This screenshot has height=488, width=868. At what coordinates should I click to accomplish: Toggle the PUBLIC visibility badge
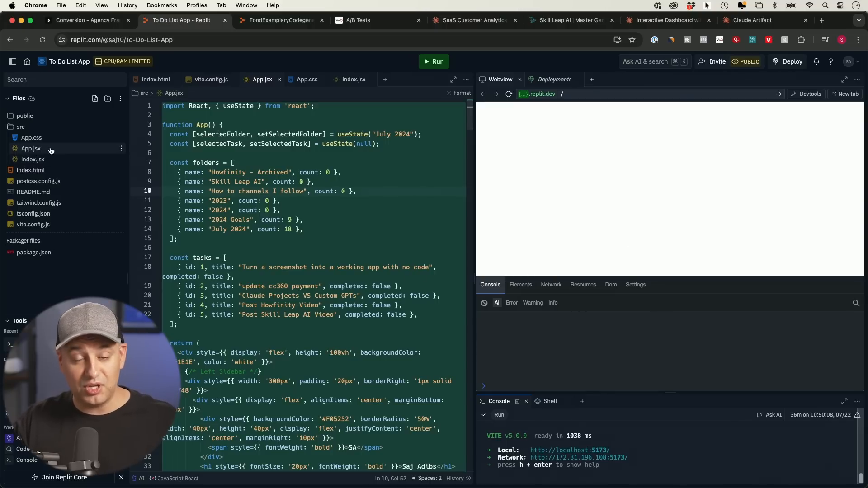tap(745, 61)
